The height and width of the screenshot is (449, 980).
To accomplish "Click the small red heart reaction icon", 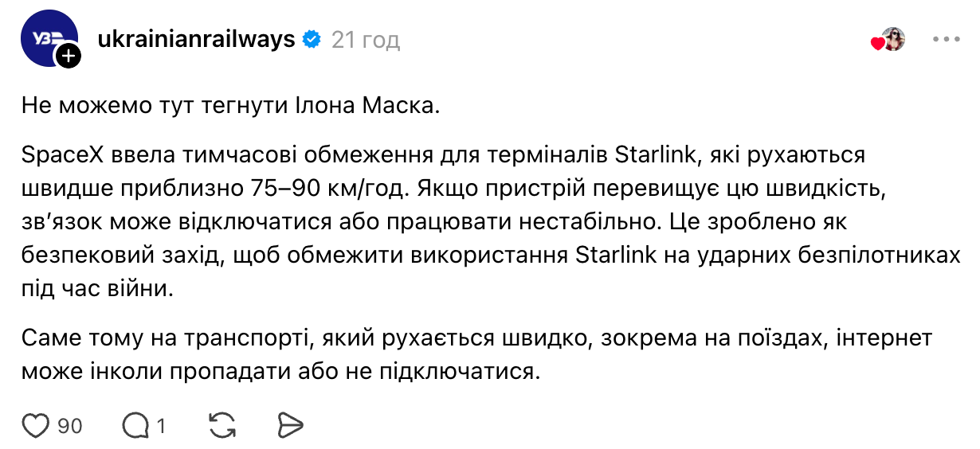I will [x=877, y=44].
